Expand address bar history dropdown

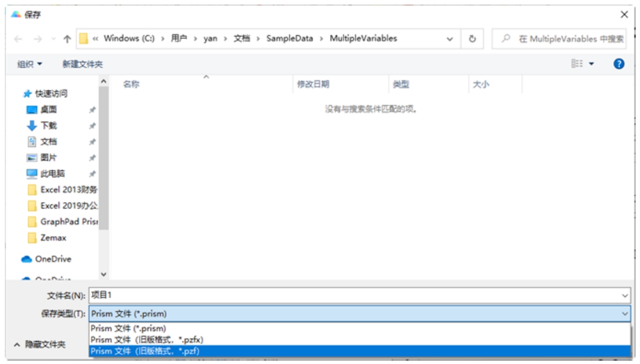click(x=450, y=39)
